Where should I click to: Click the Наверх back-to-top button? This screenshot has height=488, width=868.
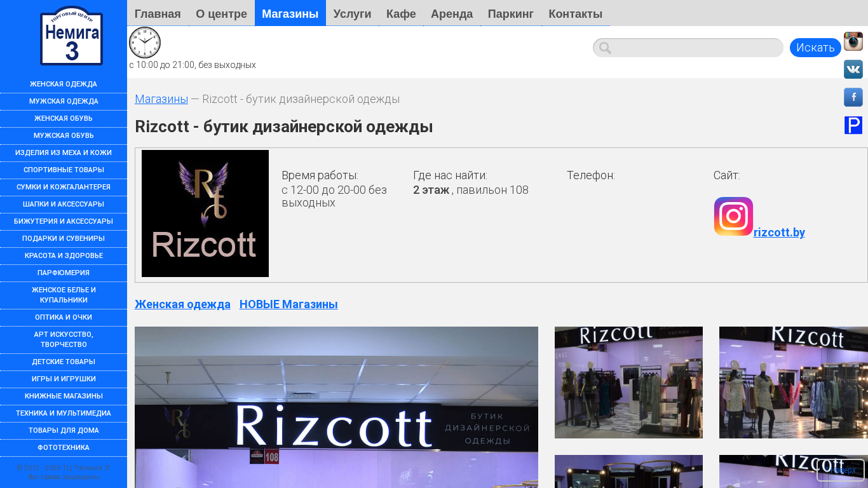(841, 470)
